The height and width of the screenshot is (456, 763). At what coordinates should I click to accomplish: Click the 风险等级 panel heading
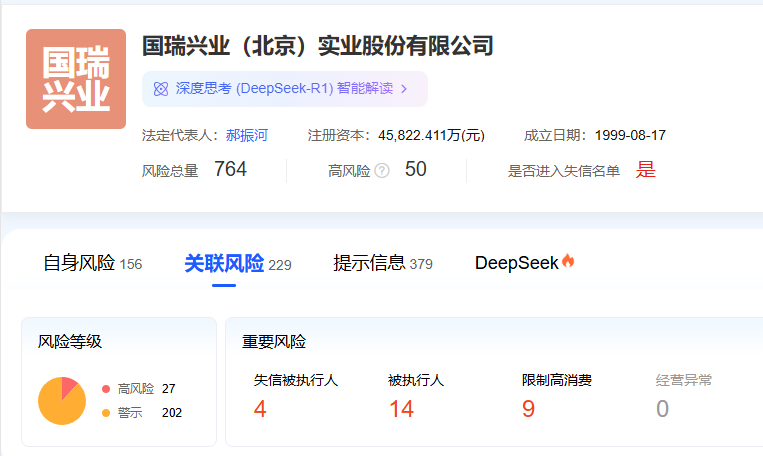pos(70,342)
